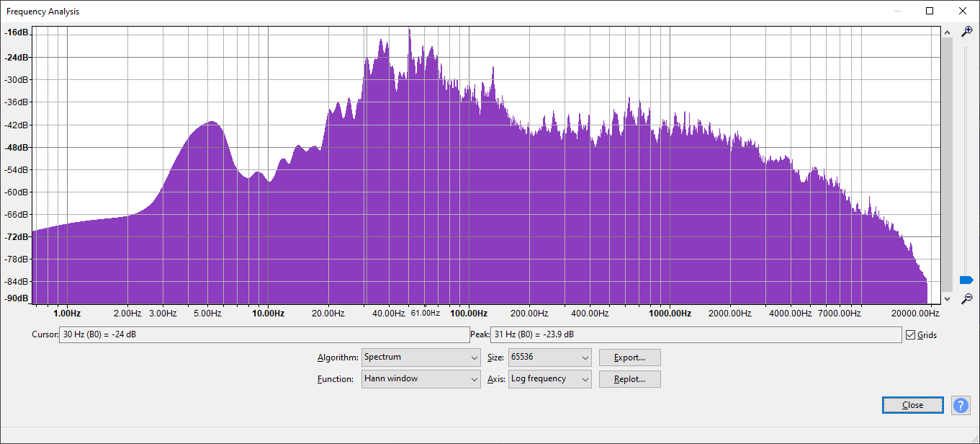Expand the Function dropdown set to Hann window
This screenshot has height=444, width=980.
(x=421, y=379)
